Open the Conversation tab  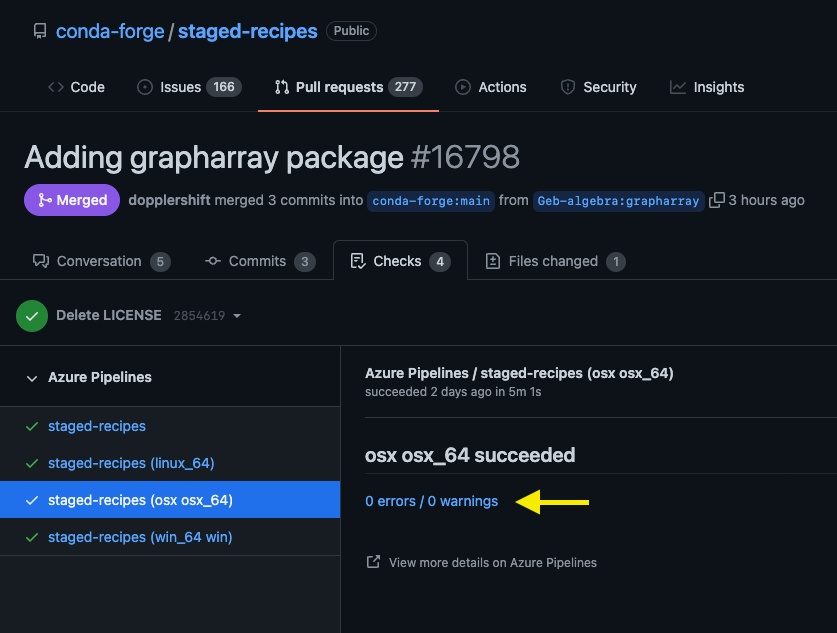click(101, 261)
